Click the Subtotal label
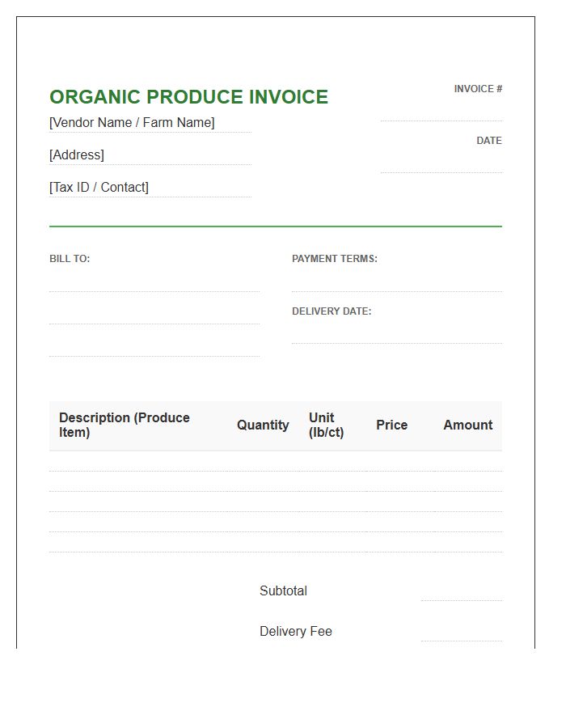Screen dimensions: 566x728 283,591
